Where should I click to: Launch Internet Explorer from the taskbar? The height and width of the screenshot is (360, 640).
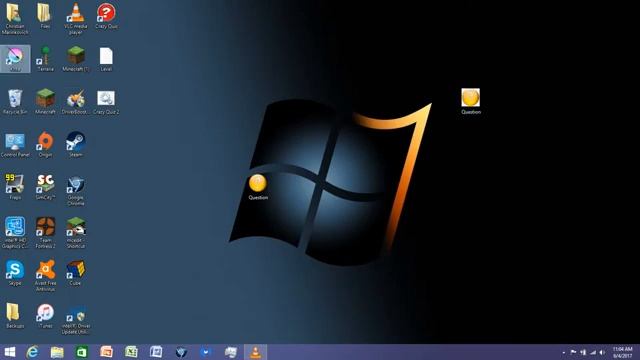point(32,352)
